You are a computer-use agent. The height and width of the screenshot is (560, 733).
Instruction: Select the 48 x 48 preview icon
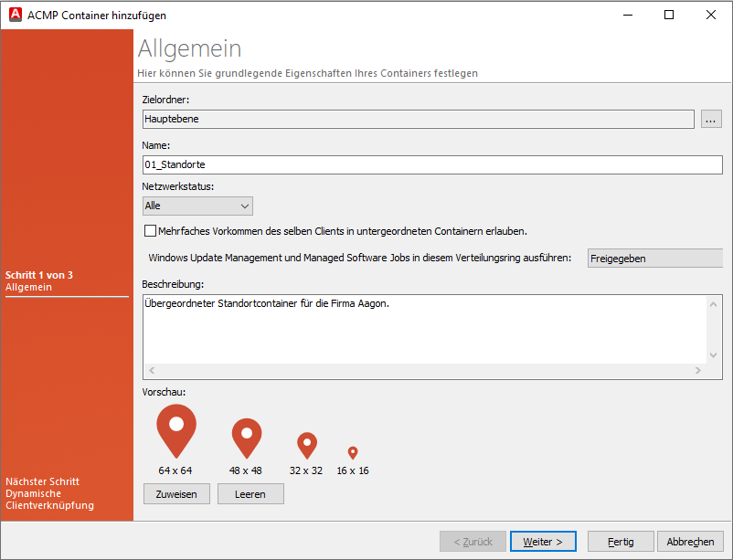pyautogui.click(x=246, y=437)
